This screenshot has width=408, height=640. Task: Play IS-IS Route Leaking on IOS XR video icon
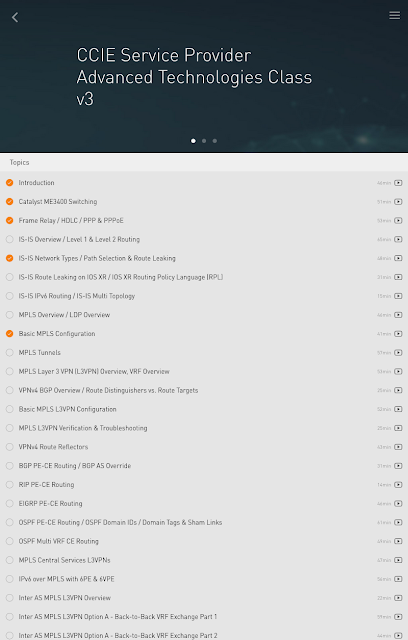coord(398,277)
